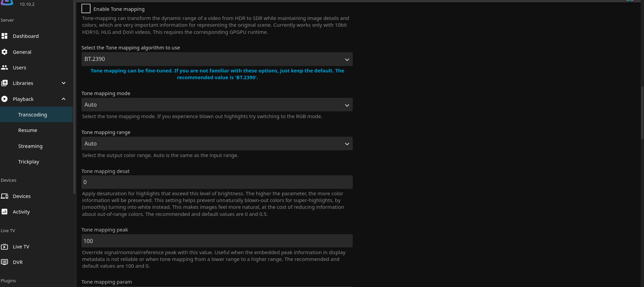The image size is (644, 287).
Task: Expand the Libraries submenu chevron
Action: 64,83
